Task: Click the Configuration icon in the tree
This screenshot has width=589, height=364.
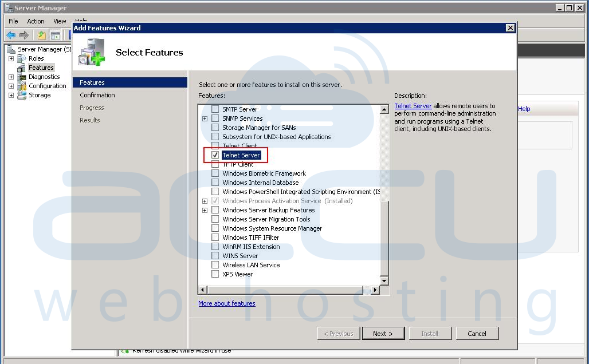Action: 22,86
